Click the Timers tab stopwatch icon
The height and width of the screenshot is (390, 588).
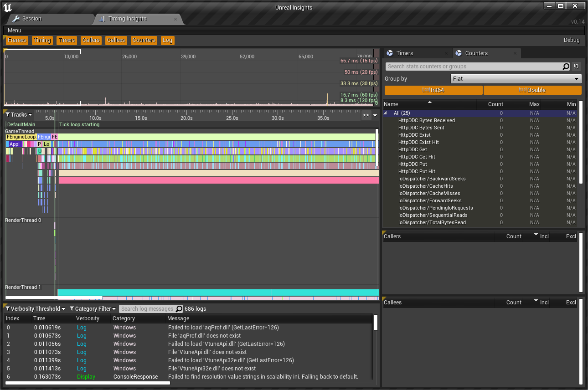pos(390,53)
